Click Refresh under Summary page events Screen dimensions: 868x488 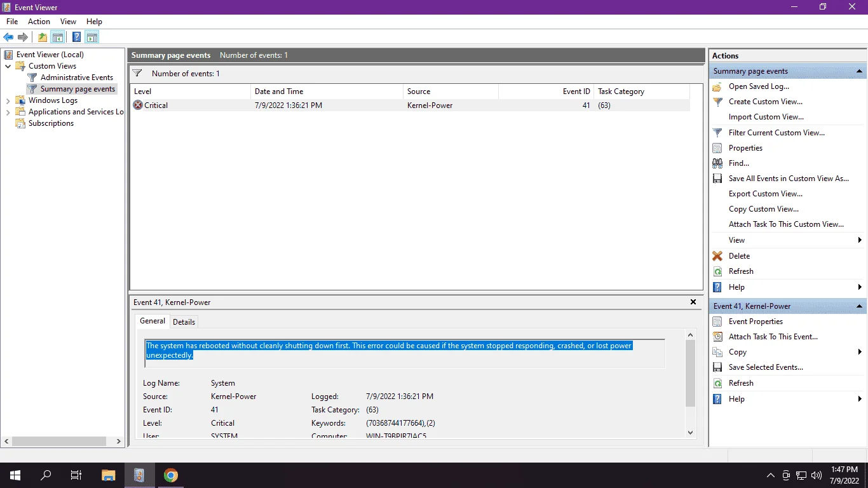(x=741, y=271)
